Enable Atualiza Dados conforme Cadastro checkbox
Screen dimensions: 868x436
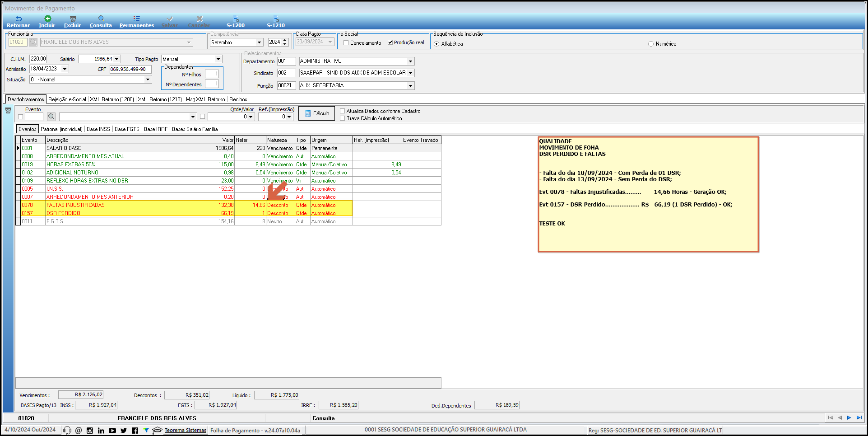pos(343,111)
